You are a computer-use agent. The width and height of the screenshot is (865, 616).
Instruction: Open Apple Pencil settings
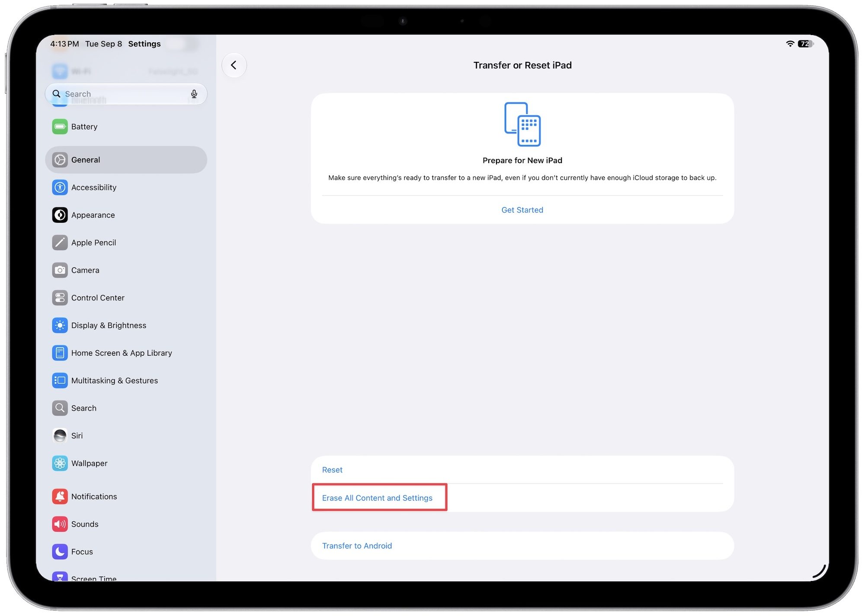tap(126, 243)
